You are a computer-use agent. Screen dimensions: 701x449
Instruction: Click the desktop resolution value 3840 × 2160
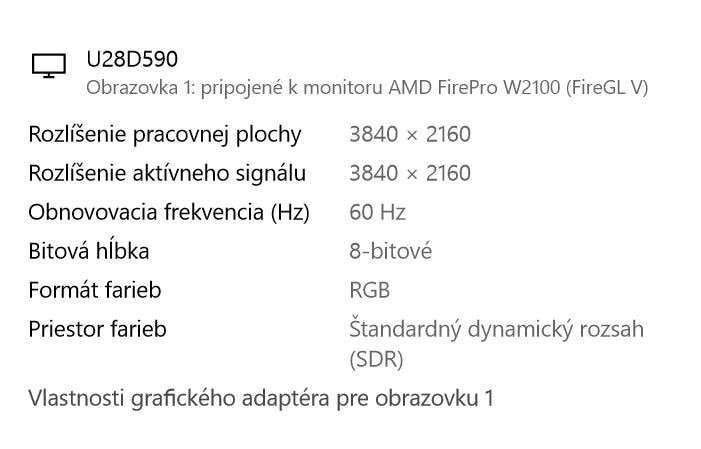(x=410, y=134)
